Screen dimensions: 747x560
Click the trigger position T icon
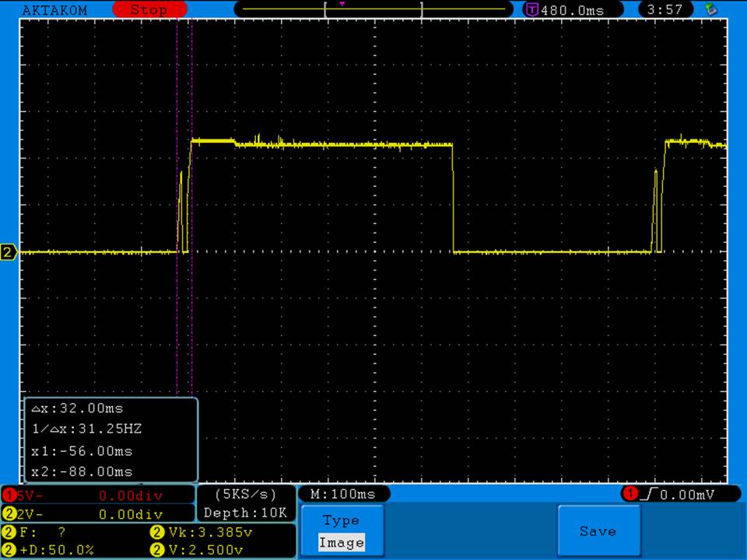click(x=532, y=10)
